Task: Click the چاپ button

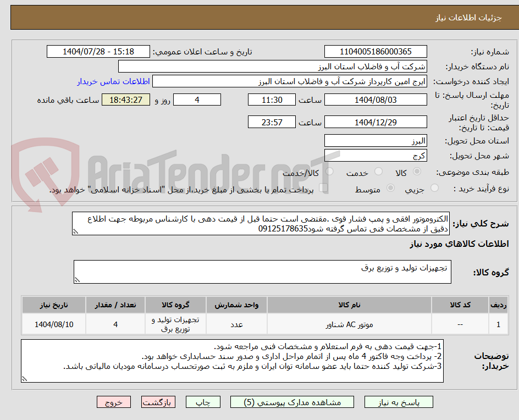Action: tap(203, 402)
